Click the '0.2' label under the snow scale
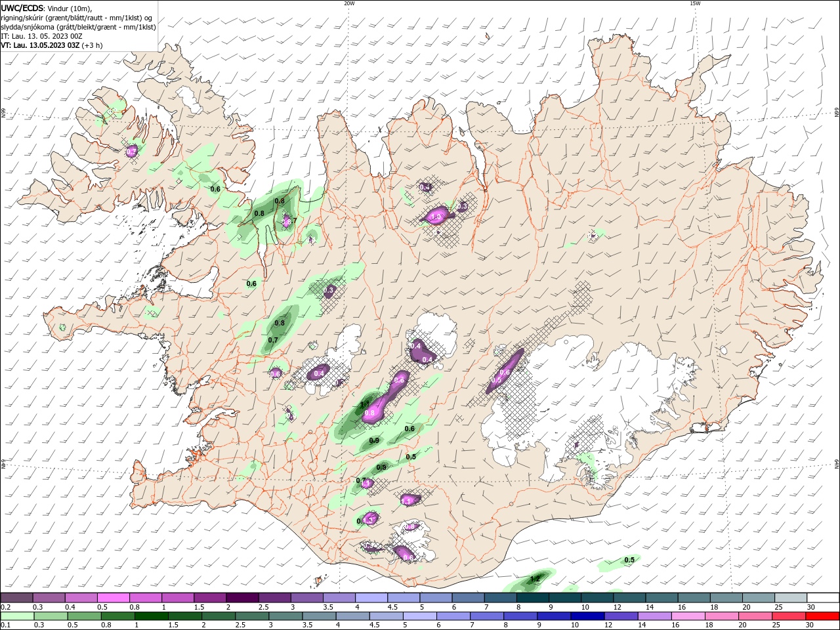Screen dimensions: 840x630 point(6,607)
